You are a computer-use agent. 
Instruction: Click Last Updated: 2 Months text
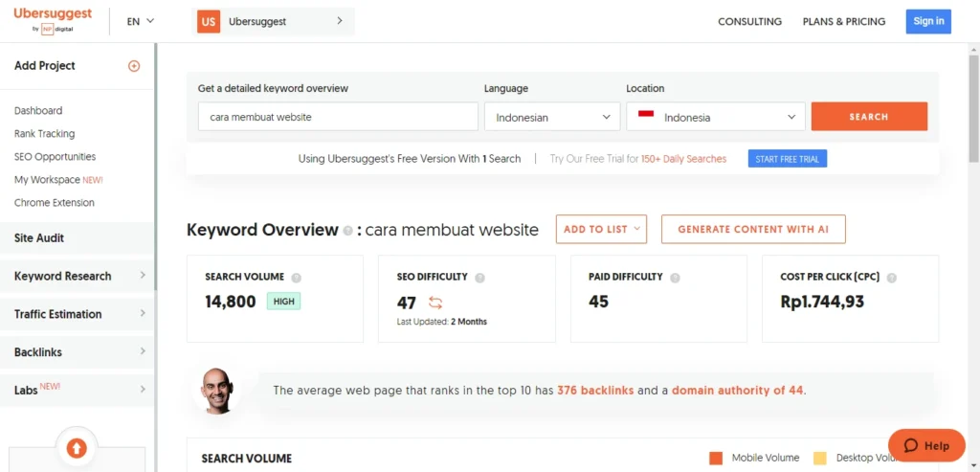coord(441,322)
